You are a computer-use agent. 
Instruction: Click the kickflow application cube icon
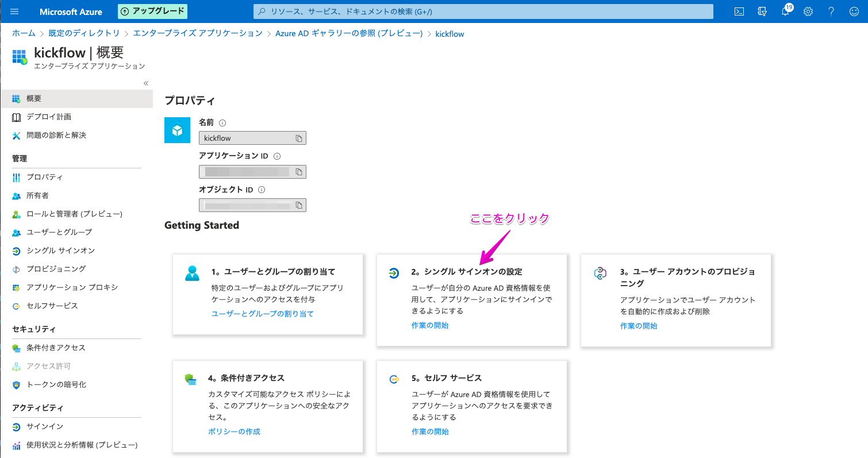pos(177,130)
